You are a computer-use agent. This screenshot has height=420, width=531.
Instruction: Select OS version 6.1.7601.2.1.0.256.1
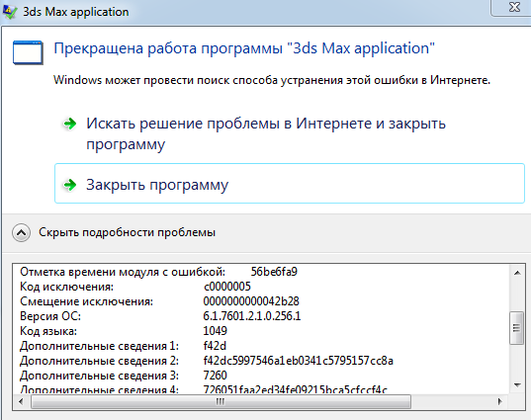tap(251, 316)
